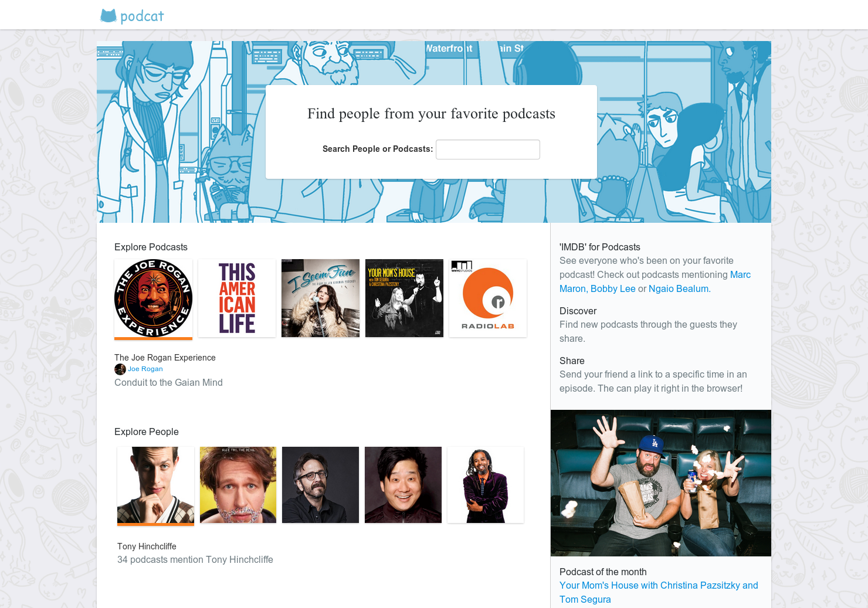Open the Ngaio Bealum link

(680, 289)
